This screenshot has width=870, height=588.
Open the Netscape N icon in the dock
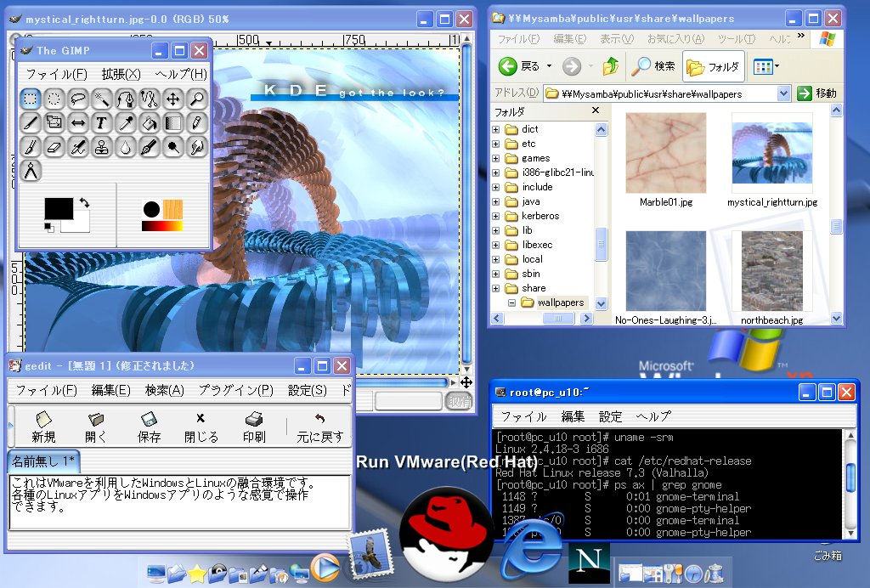pos(589,562)
